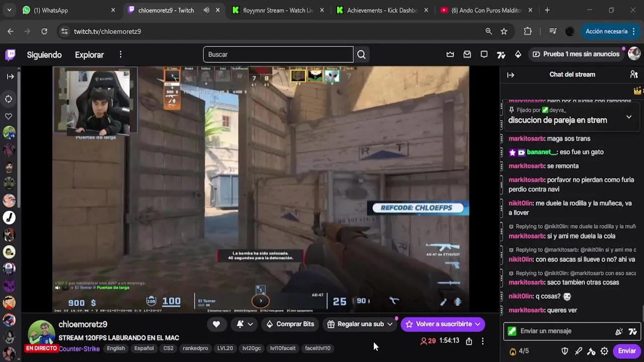Click the CS2 tag

tap(168, 348)
